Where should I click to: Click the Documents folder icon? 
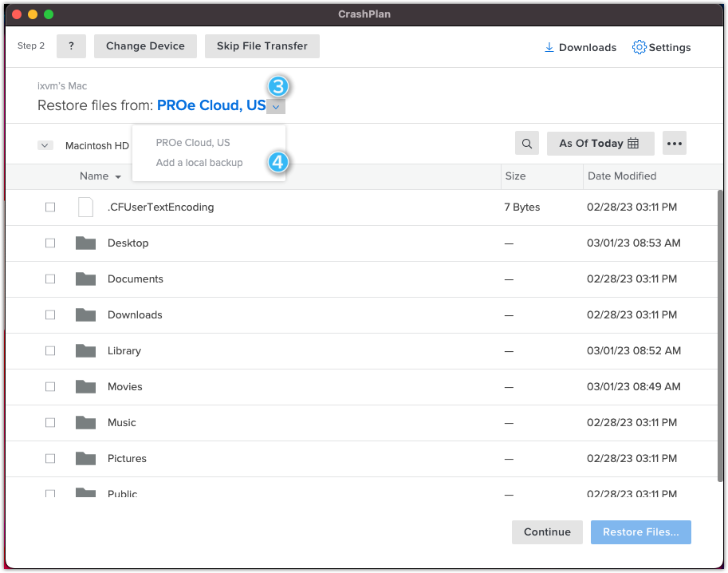point(85,279)
